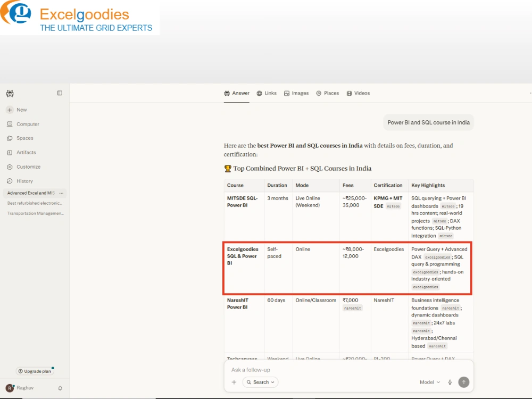Viewport: 532px width, 399px height.
Task: Click the Perplexity logo icon in sidebar
Action: coord(10,94)
